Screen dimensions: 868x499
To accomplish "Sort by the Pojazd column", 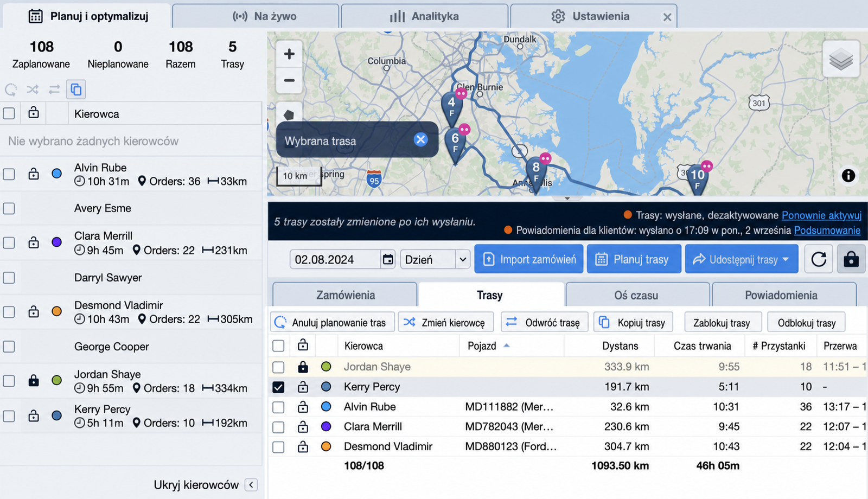I will pos(482,346).
